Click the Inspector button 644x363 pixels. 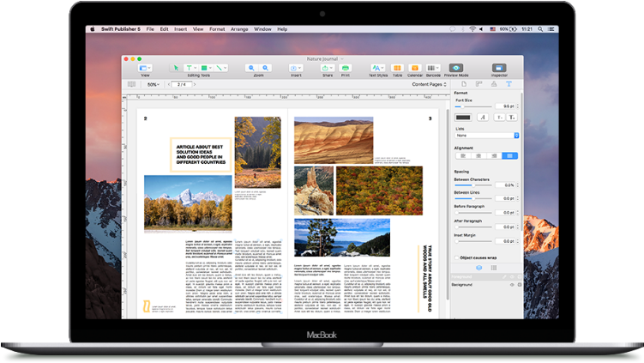coord(499,68)
